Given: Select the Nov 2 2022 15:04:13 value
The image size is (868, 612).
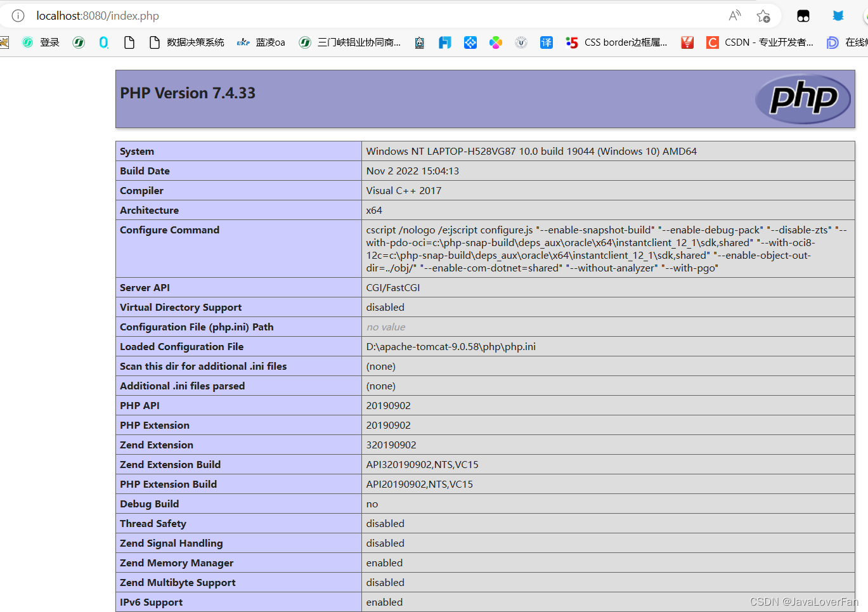Looking at the screenshot, I should (413, 171).
